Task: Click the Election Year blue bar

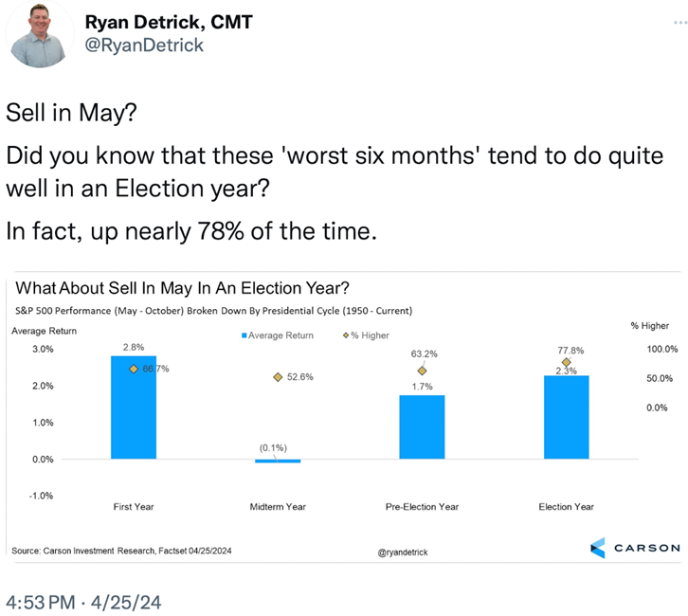Action: (x=566, y=417)
